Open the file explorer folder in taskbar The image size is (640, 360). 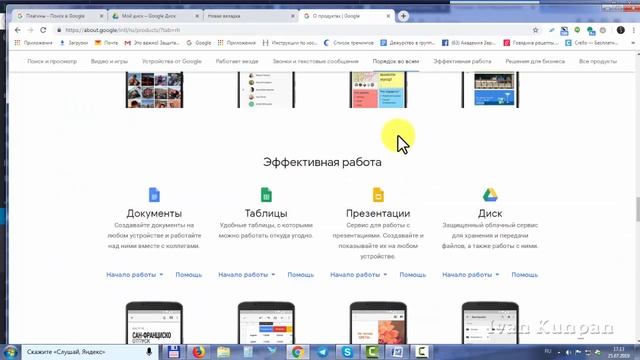coord(223,352)
